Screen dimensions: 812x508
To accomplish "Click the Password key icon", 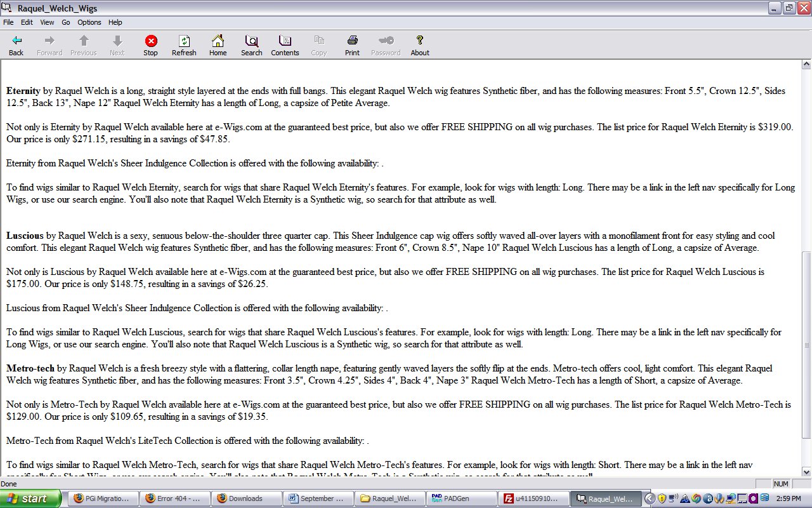I will click(386, 41).
